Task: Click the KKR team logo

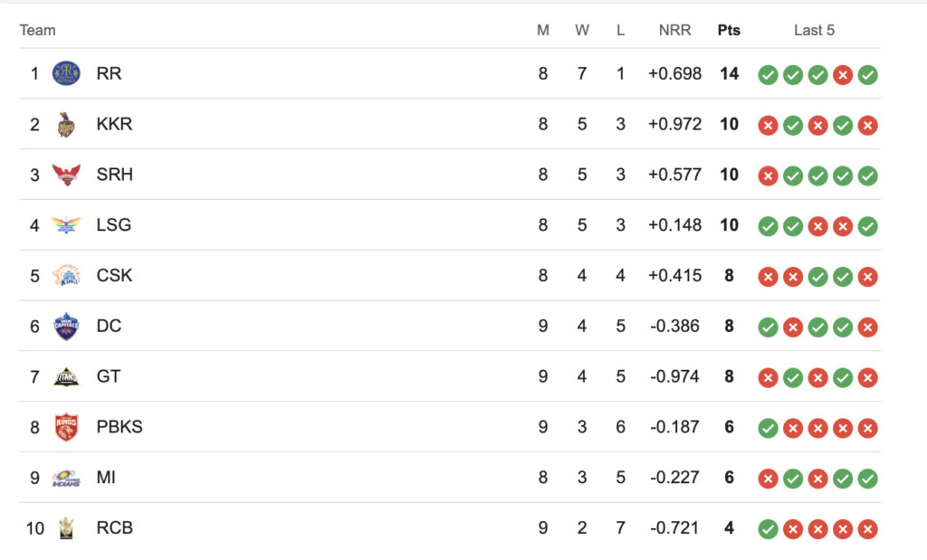Action: click(66, 124)
